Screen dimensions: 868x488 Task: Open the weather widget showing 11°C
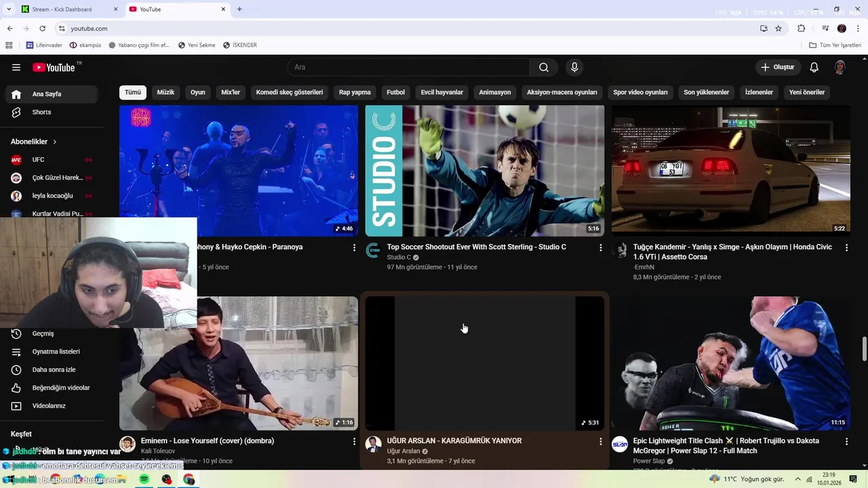747,479
